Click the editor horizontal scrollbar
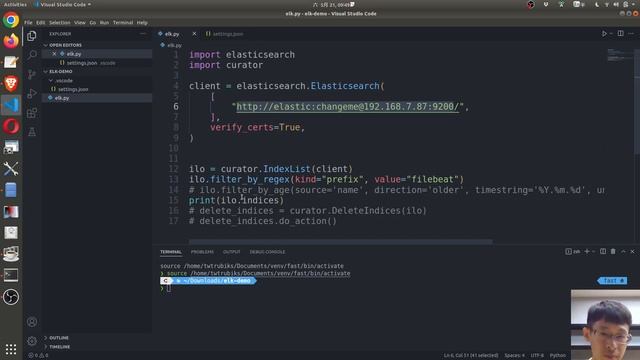Screen dimensions: 640x360 (x=340, y=241)
